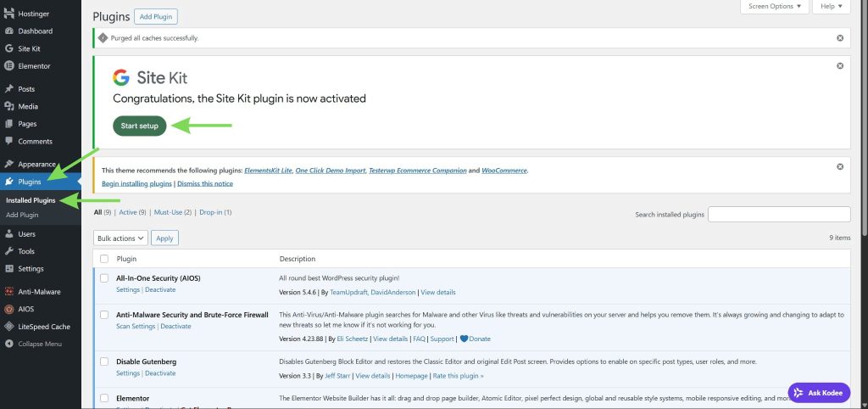Click the Anti-Malware sidebar icon

(x=8, y=292)
